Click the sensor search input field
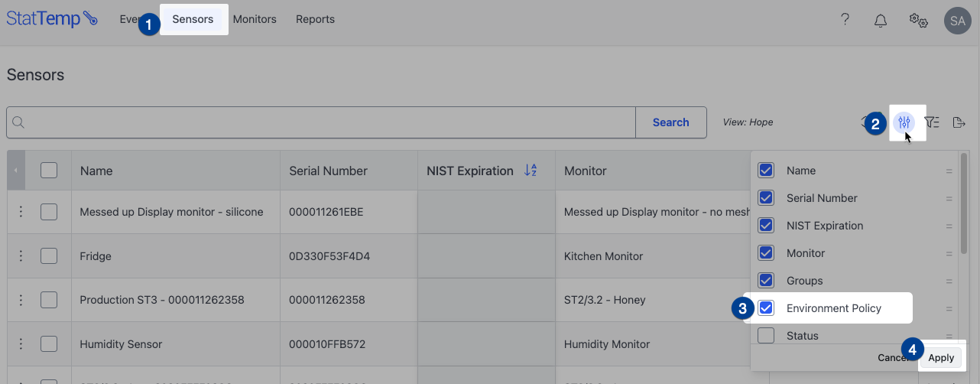Screen dimensions: 980x384 pyautogui.click(x=321, y=122)
